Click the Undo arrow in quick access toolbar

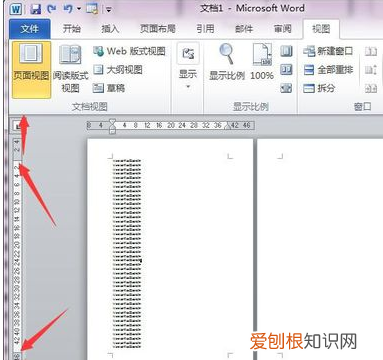(68, 9)
